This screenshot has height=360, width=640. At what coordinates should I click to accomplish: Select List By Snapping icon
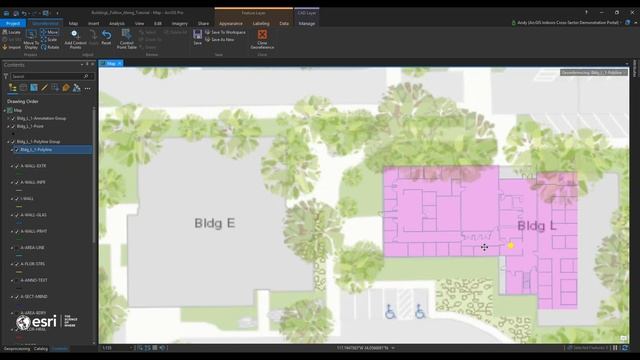(x=55, y=88)
